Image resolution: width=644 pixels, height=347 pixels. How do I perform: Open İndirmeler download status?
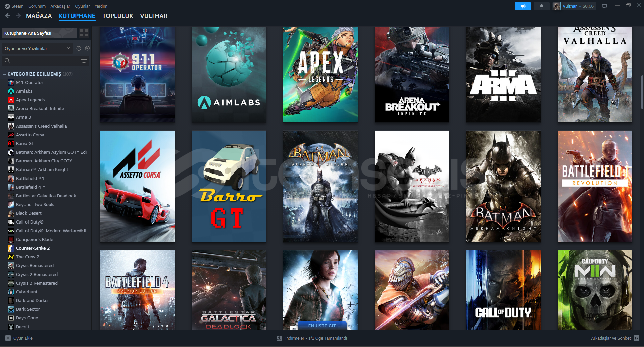[316, 338]
